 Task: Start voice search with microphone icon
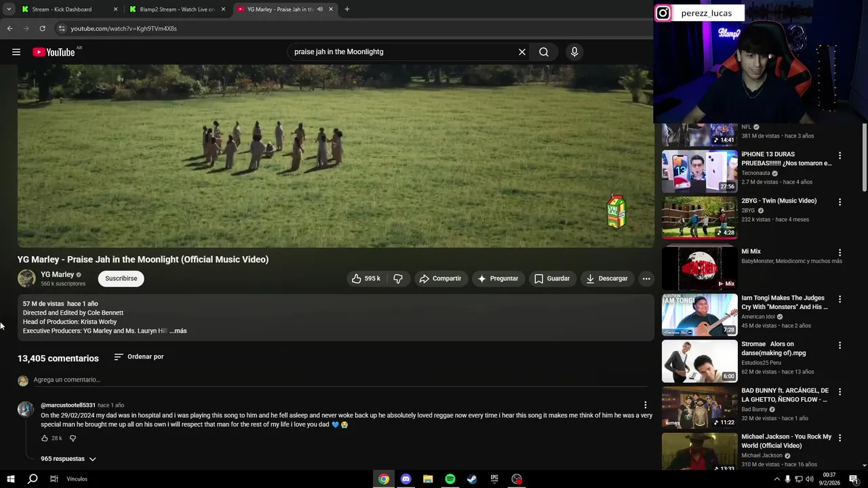coord(574,52)
